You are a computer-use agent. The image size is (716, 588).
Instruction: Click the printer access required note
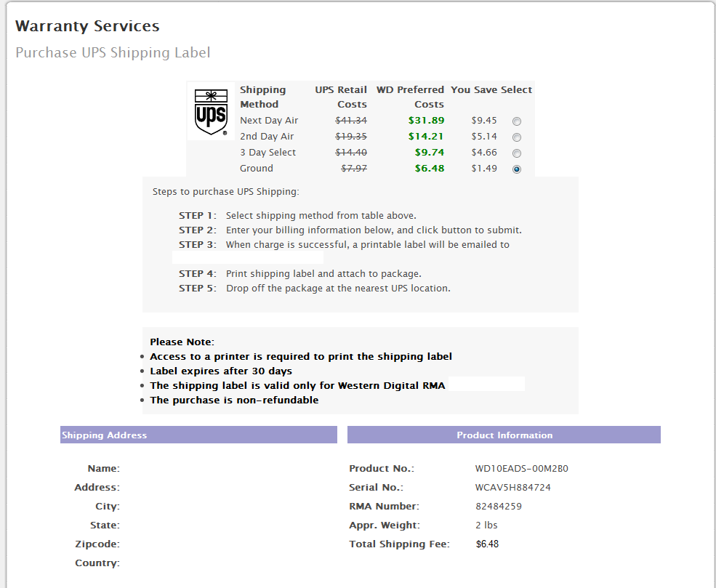[x=301, y=356]
